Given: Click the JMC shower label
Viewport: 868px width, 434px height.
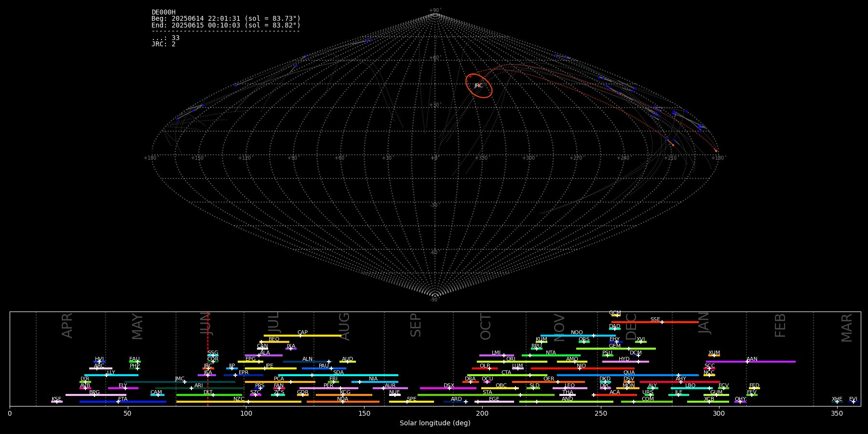Looking at the screenshot, I should coord(180,379).
